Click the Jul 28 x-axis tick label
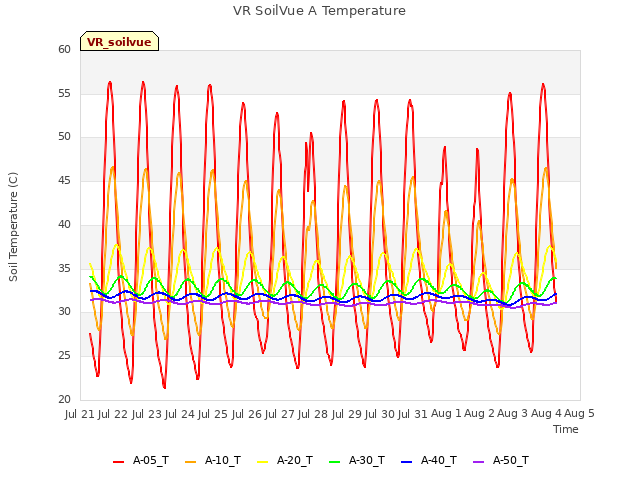The width and height of the screenshot is (640, 480). click(314, 414)
